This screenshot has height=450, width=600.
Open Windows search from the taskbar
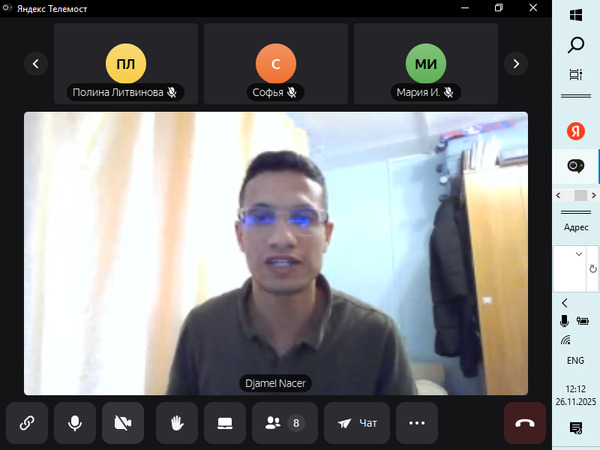click(576, 45)
